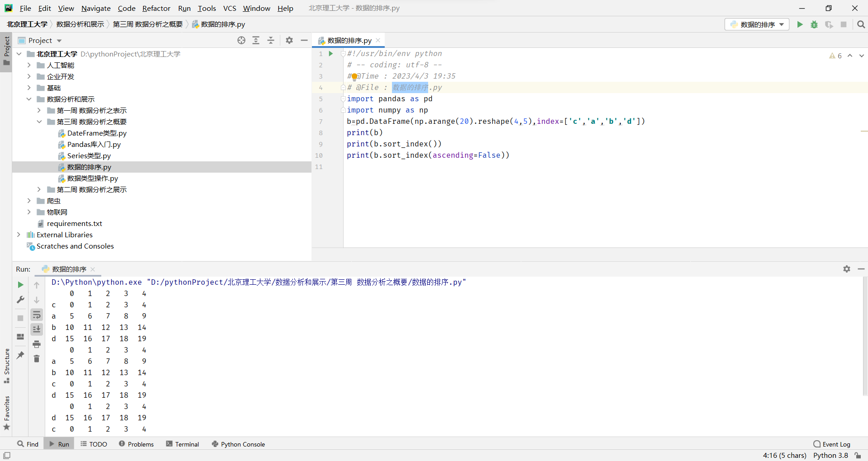Screen dimensions: 868x461
Task: Open the Structure side panel
Action: click(6, 366)
